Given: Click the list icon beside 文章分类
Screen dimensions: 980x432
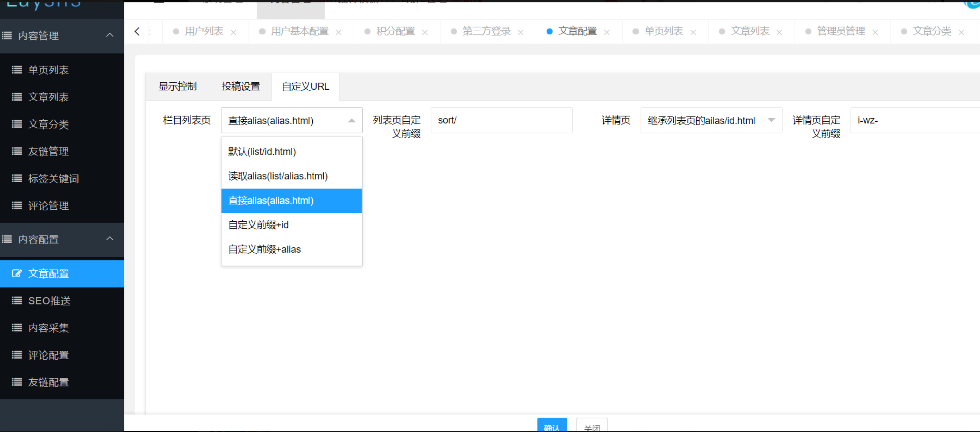Looking at the screenshot, I should pos(17,124).
